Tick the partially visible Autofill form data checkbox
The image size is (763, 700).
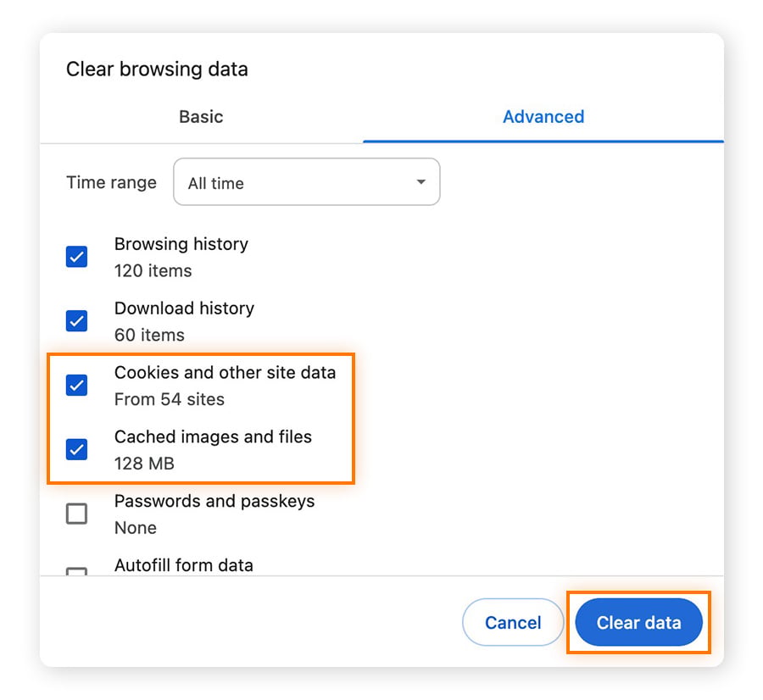[x=76, y=571]
